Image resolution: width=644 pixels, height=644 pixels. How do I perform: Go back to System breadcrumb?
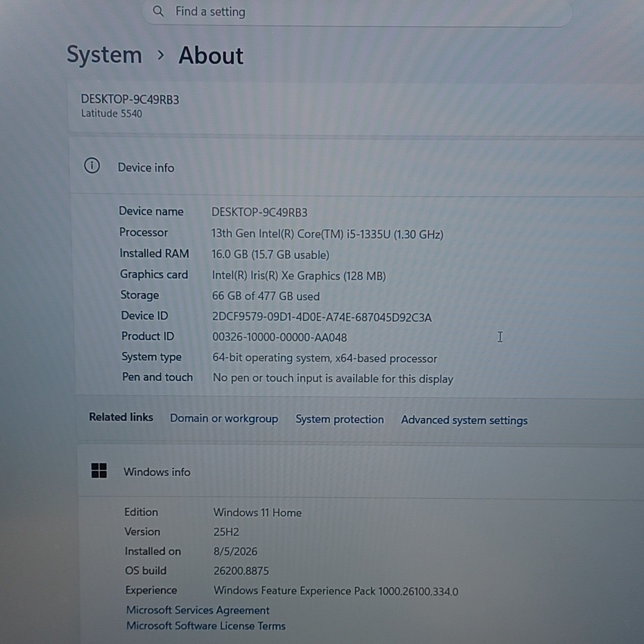tap(104, 55)
